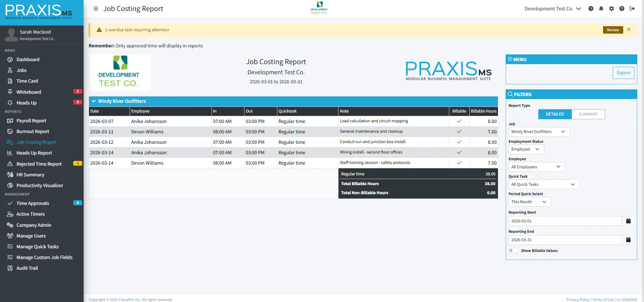Click the Export button
Screen dimensions: 644x302
tap(624, 73)
